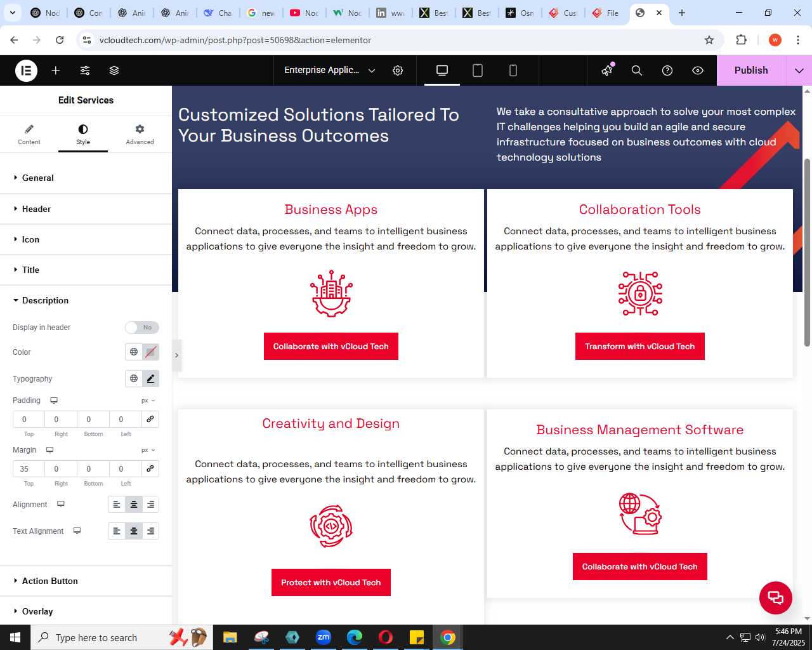This screenshot has width=812, height=650.
Task: Open the Google 'new' browser tab
Action: pos(260,13)
